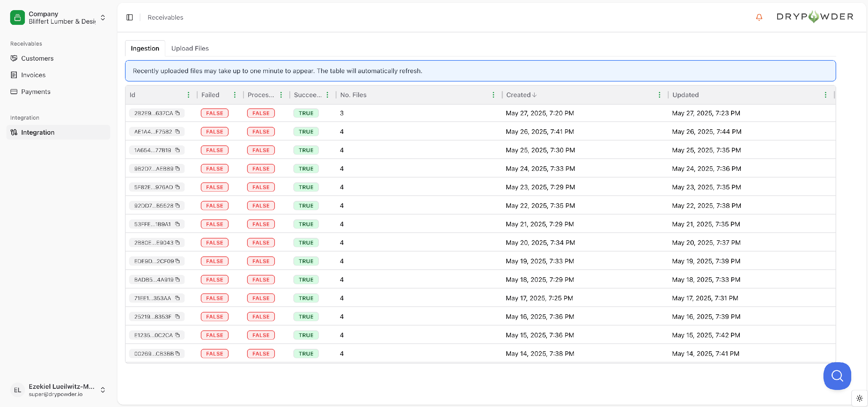Copy ID 71EE1...353AA
868x407 pixels.
[178, 298]
